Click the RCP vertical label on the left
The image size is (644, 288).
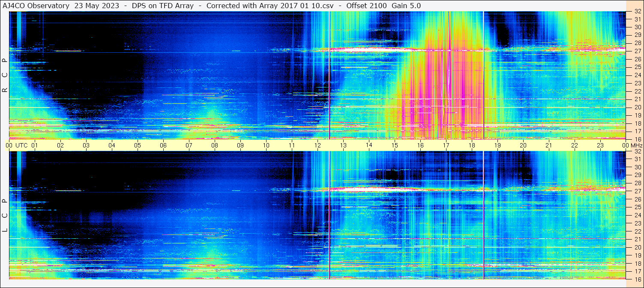5,75
